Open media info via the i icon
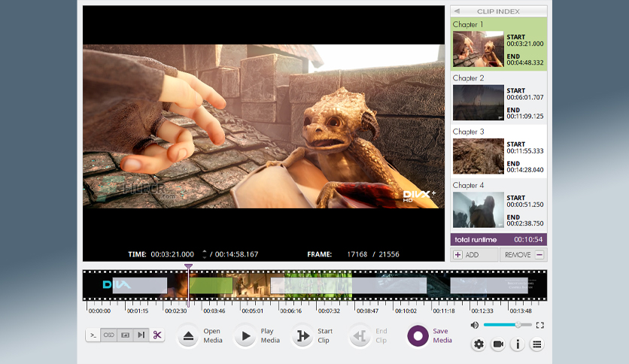The image size is (629, 364). [x=518, y=344]
